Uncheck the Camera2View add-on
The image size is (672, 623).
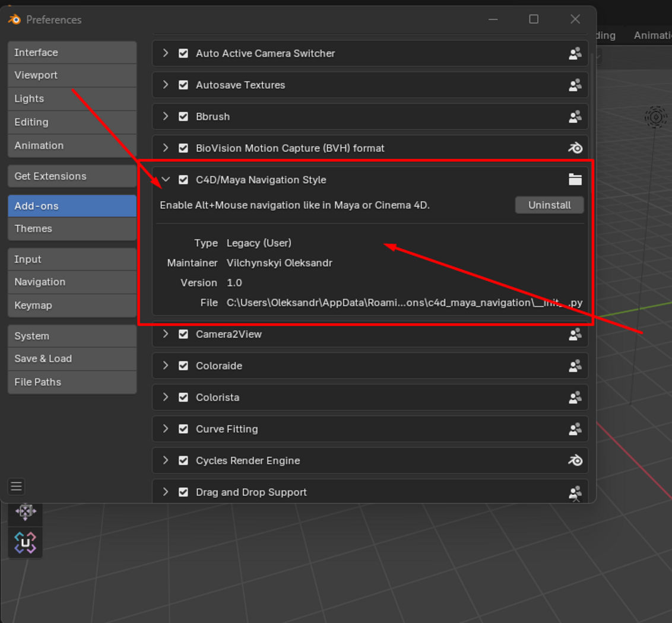tap(183, 334)
